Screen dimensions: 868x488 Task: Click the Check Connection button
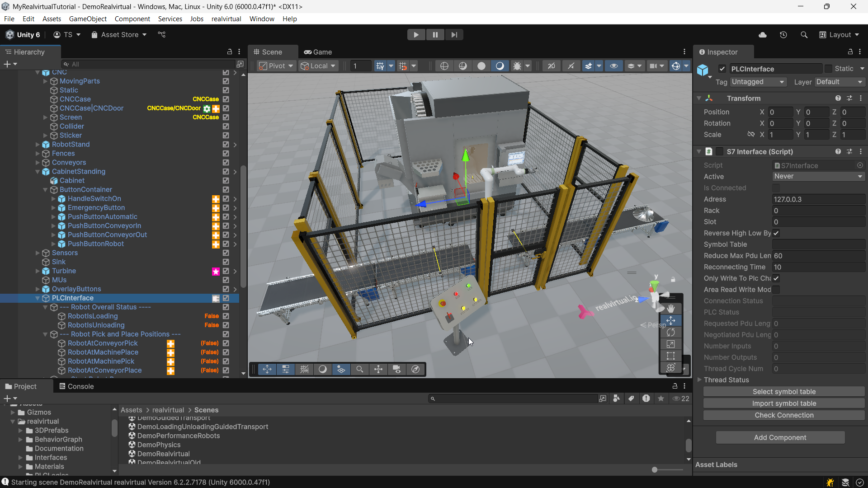point(783,415)
